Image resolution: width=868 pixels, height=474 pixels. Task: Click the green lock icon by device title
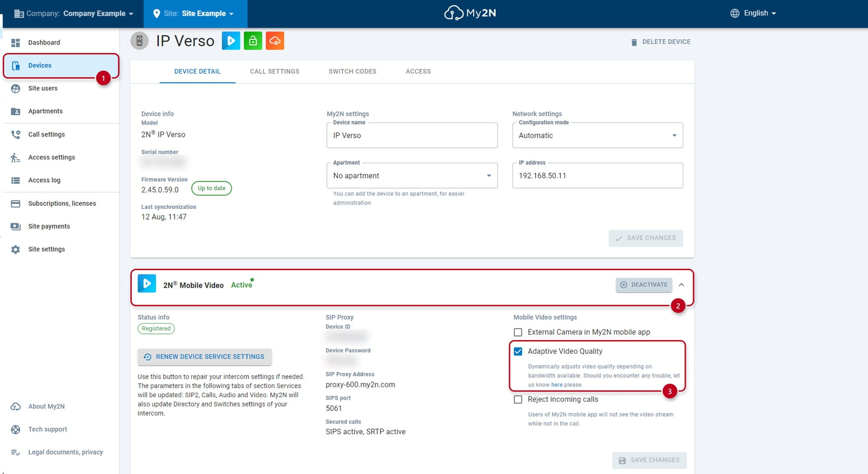point(253,41)
